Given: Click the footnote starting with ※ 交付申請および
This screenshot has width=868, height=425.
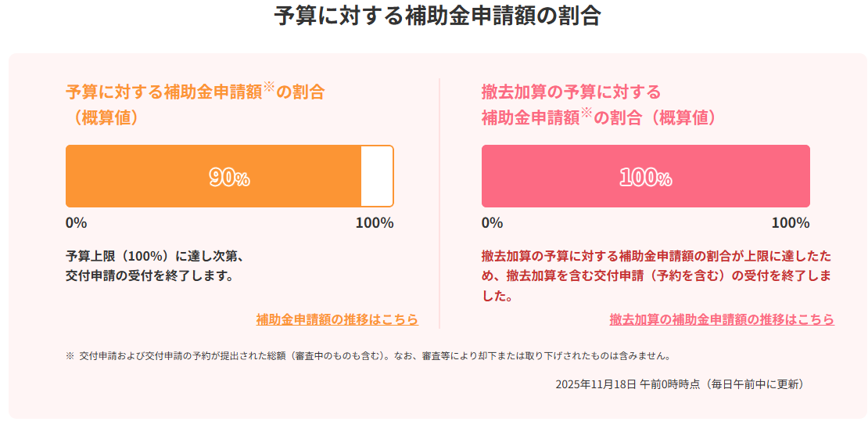Looking at the screenshot, I should tap(368, 356).
